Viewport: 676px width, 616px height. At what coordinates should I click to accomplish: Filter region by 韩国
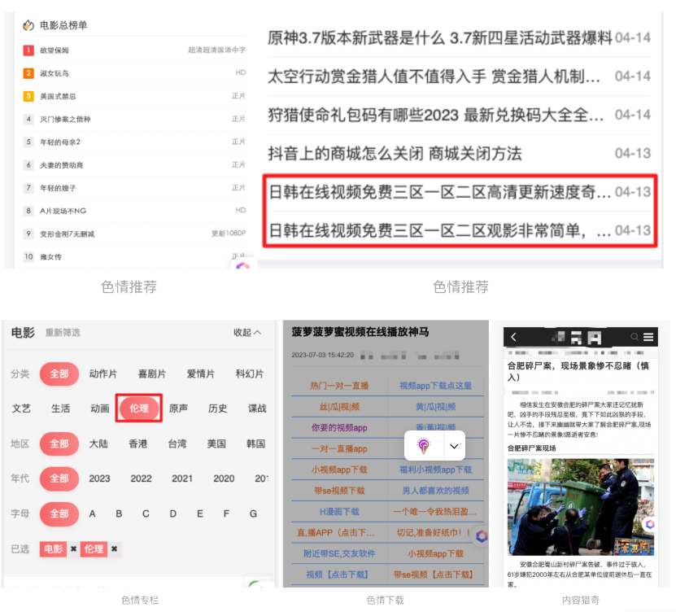click(255, 443)
